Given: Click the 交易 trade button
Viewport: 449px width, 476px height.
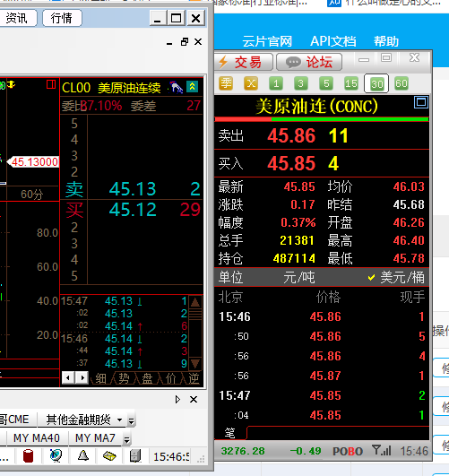Looking at the screenshot, I should click(244, 62).
